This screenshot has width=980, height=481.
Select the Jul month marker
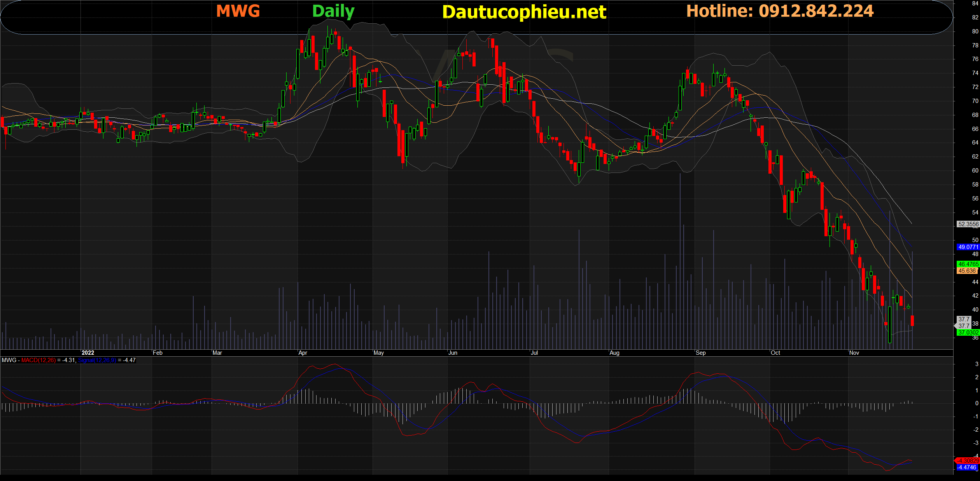[534, 353]
